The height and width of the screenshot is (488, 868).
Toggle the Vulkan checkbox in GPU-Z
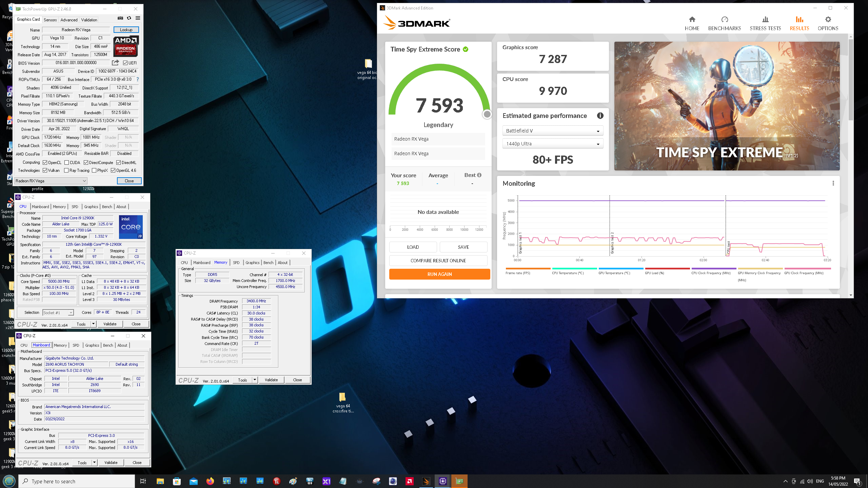(45, 170)
